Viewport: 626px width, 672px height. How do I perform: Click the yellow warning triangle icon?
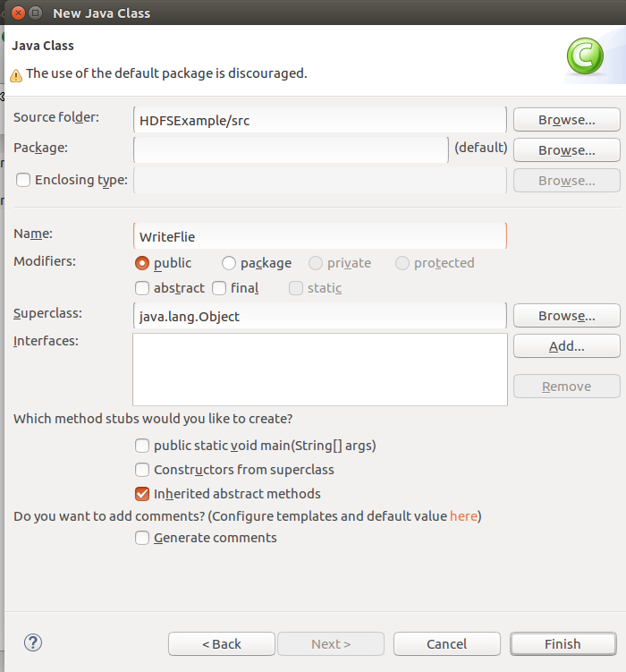(15, 75)
